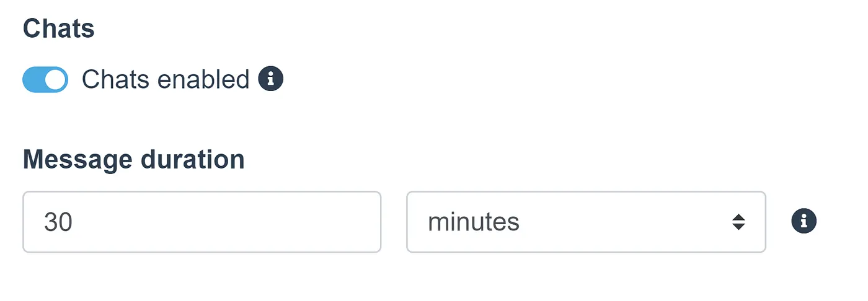
Task: Click the up-down arrows on minutes selector
Action: 738,222
